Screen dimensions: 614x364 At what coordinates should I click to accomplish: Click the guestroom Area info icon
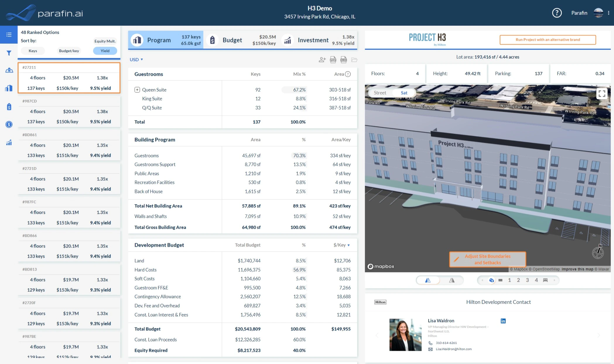coord(348,74)
